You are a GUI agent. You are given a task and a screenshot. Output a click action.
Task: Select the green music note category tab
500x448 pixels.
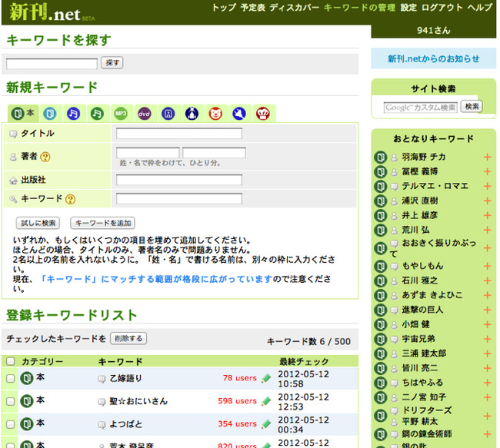click(97, 114)
